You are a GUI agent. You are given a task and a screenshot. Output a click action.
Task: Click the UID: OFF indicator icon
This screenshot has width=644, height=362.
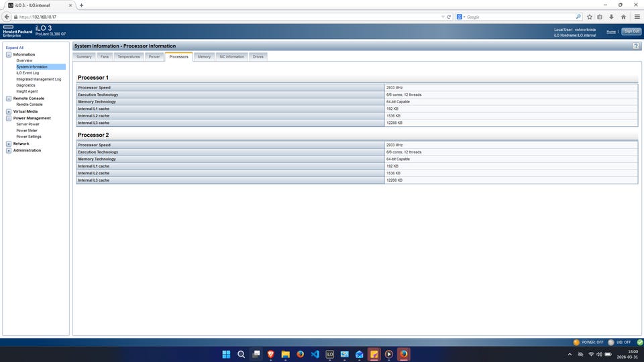click(611, 342)
